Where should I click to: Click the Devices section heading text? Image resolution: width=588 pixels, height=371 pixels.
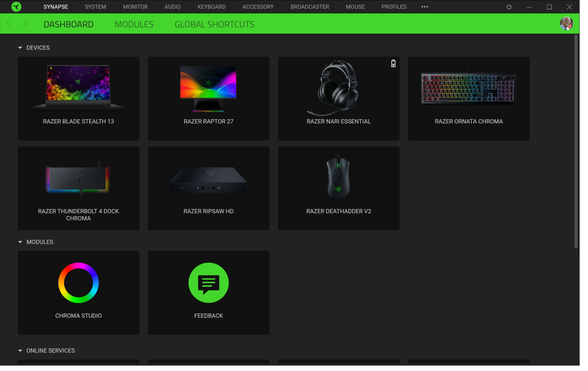coord(38,48)
